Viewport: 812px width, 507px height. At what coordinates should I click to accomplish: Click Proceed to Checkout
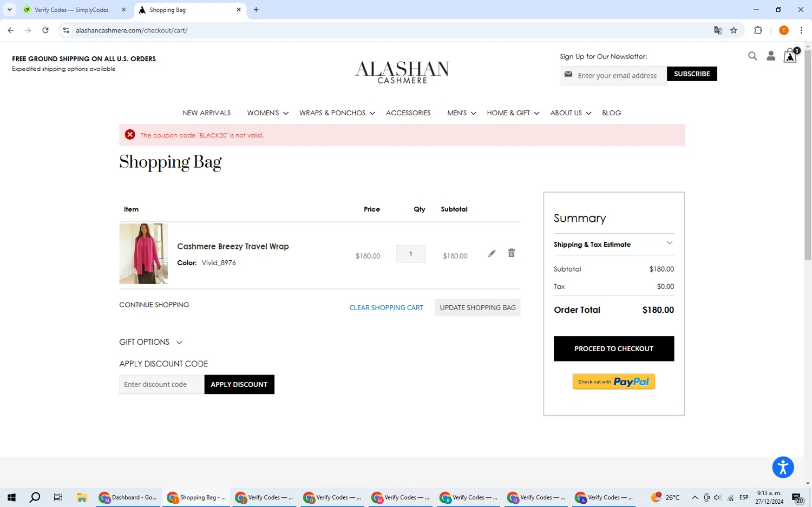pyautogui.click(x=613, y=348)
